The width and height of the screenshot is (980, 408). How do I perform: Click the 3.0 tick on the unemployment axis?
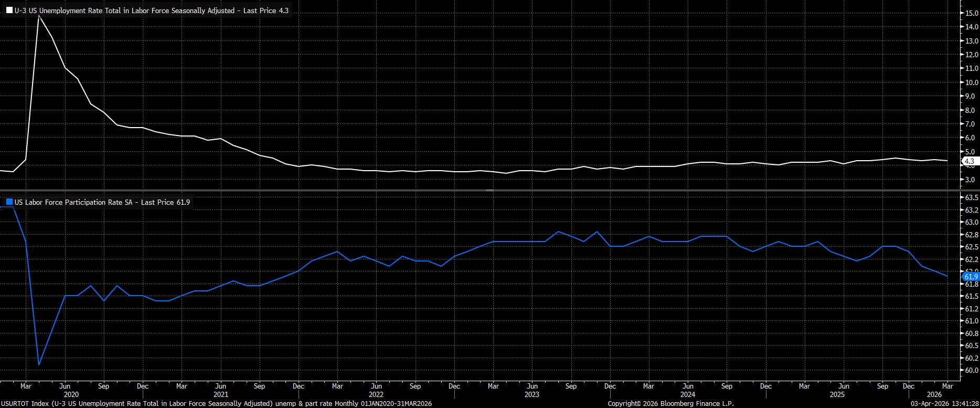(x=970, y=180)
